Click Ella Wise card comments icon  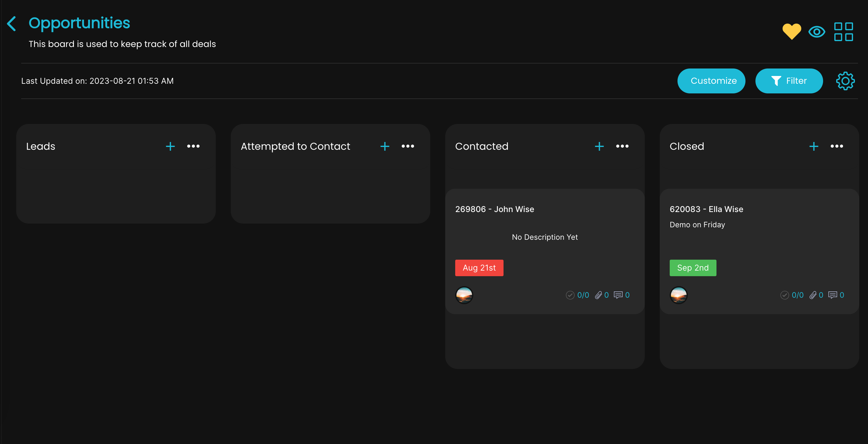[x=833, y=295]
